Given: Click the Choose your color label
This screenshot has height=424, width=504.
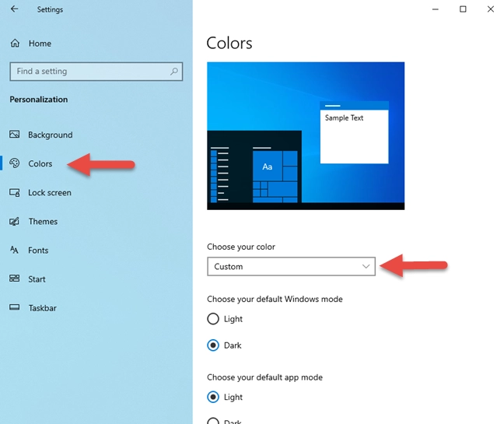Looking at the screenshot, I should pos(241,247).
